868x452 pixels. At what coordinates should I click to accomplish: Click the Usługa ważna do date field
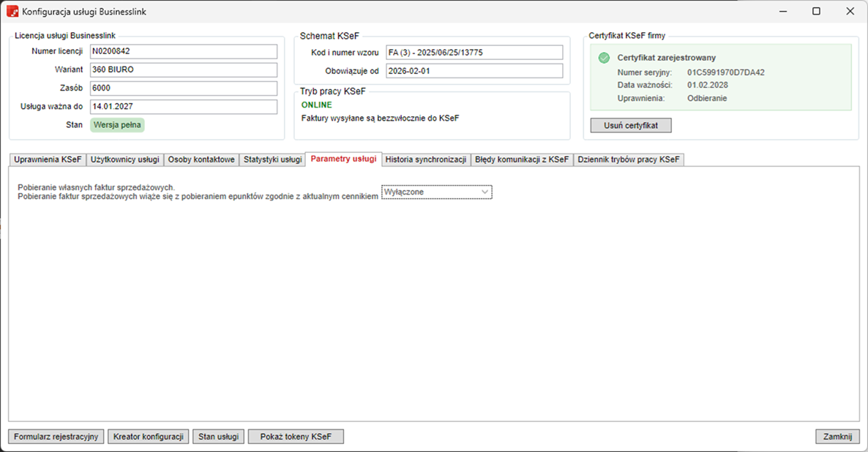coord(183,107)
